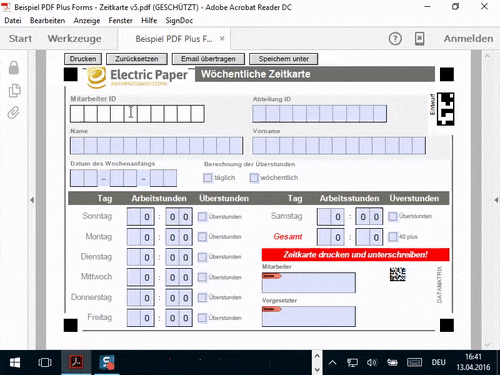The height and width of the screenshot is (375, 500).
Task: Open the attachments paperclip panel
Action: pyautogui.click(x=14, y=113)
